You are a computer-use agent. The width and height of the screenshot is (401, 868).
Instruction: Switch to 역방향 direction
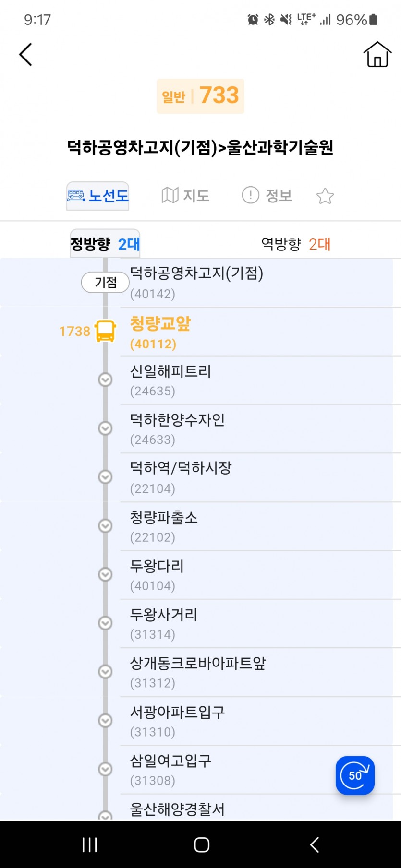[x=295, y=244]
